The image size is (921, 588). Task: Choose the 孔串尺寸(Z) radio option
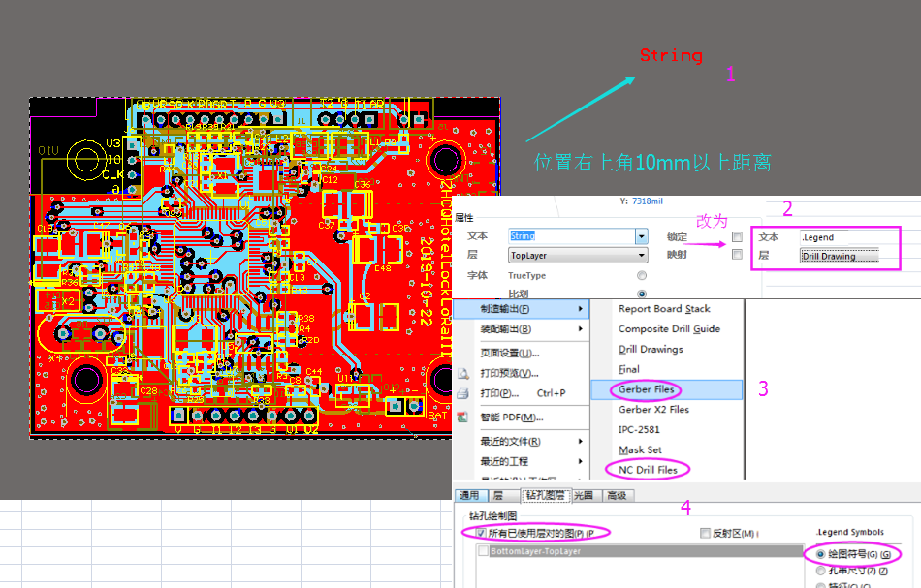click(821, 571)
